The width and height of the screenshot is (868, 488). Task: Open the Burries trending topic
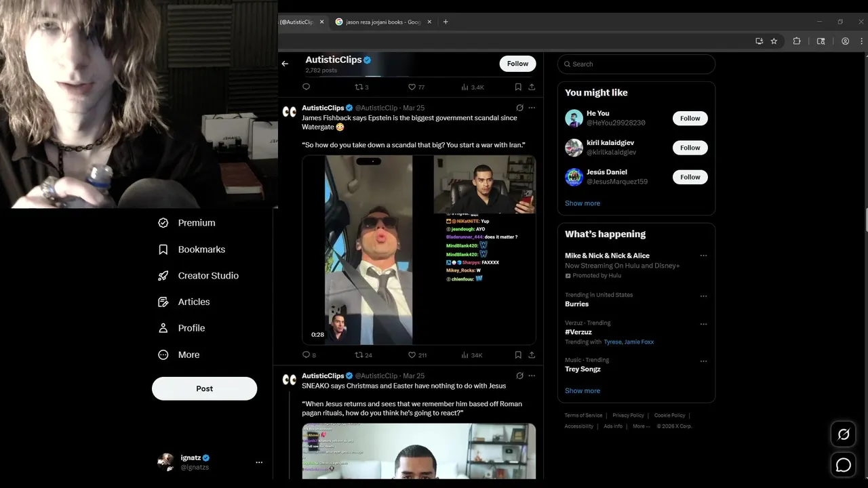tap(576, 304)
